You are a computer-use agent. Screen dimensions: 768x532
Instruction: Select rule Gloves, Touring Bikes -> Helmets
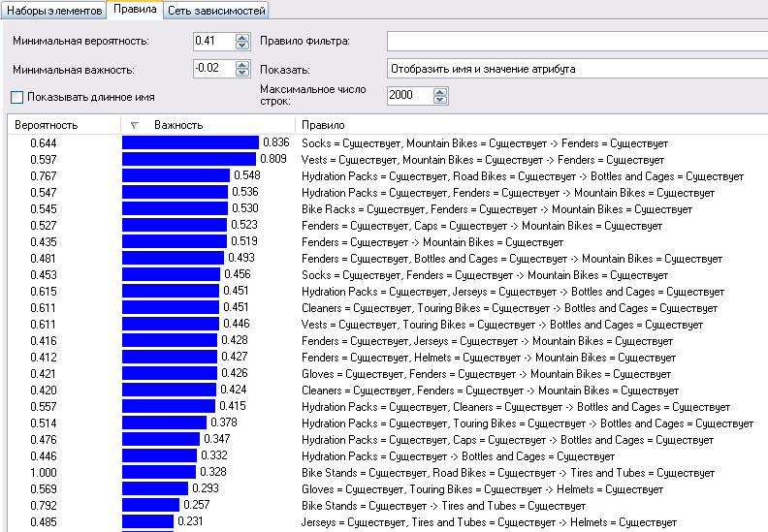(483, 489)
